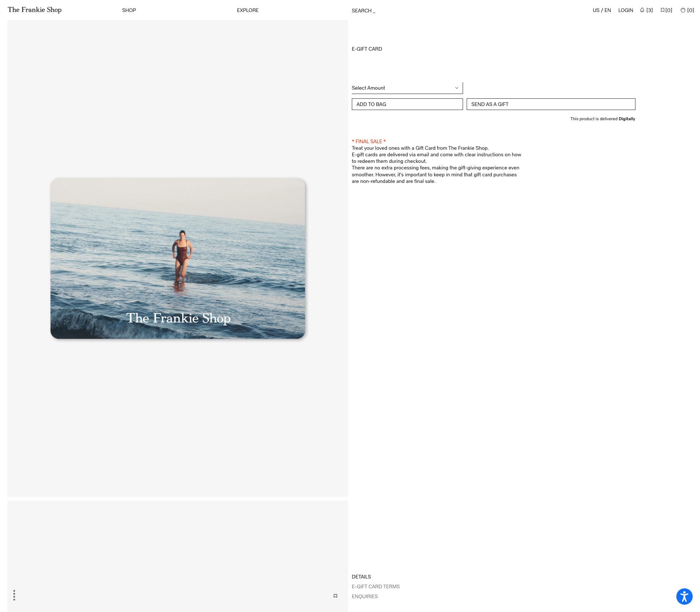Click the 'delivered Digitally' note
The width and height of the screenshot is (700, 612).
[x=603, y=119]
